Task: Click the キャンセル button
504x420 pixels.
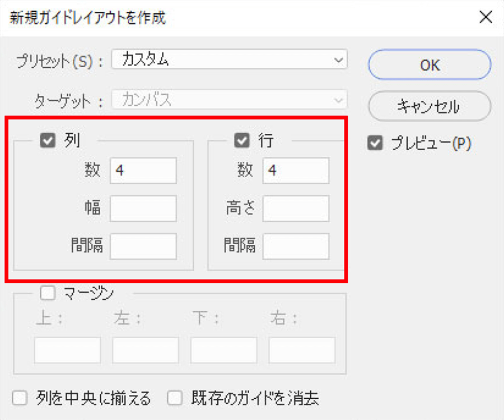Action: pyautogui.click(x=430, y=106)
